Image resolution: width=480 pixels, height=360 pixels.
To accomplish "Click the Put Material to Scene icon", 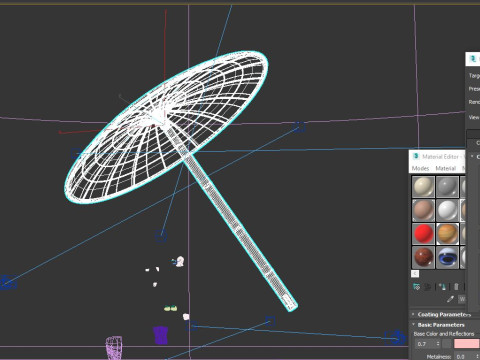I will [x=427, y=287].
